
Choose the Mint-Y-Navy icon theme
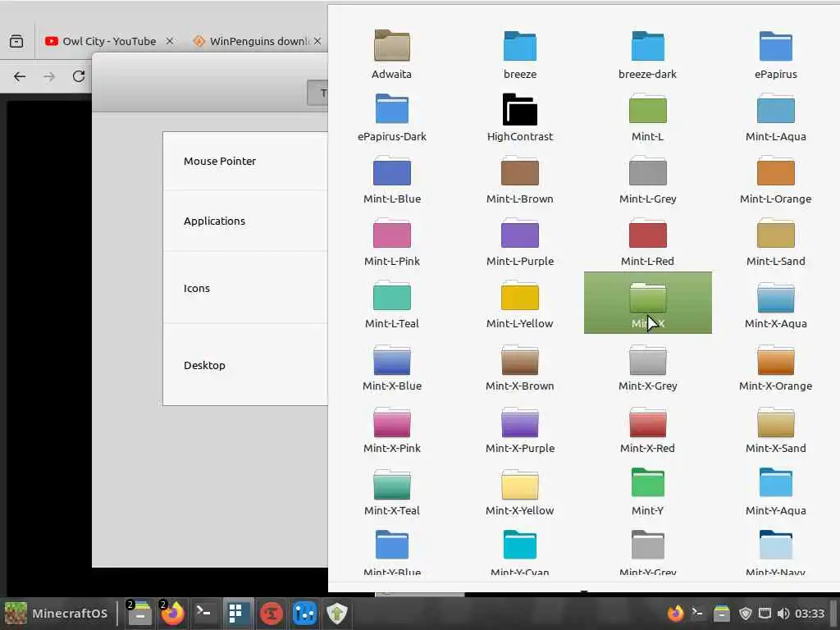click(776, 550)
